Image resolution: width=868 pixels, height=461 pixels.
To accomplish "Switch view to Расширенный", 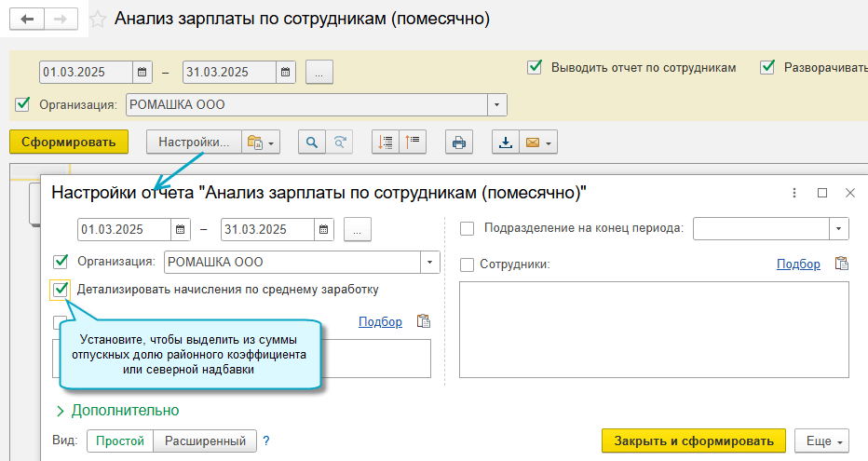I will click(x=204, y=441).
